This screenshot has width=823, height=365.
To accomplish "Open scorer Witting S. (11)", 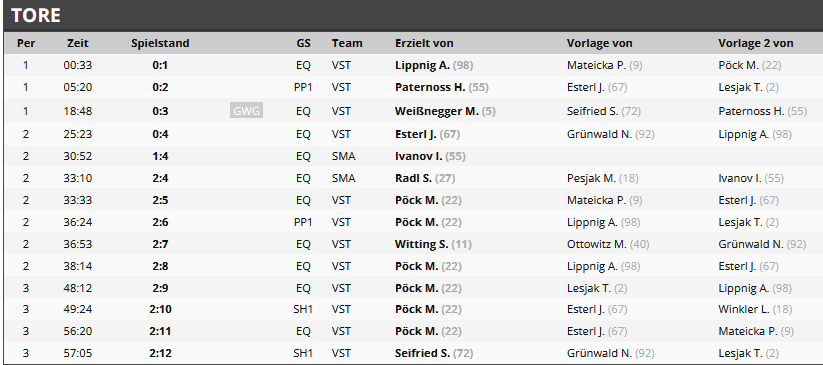I will (433, 244).
